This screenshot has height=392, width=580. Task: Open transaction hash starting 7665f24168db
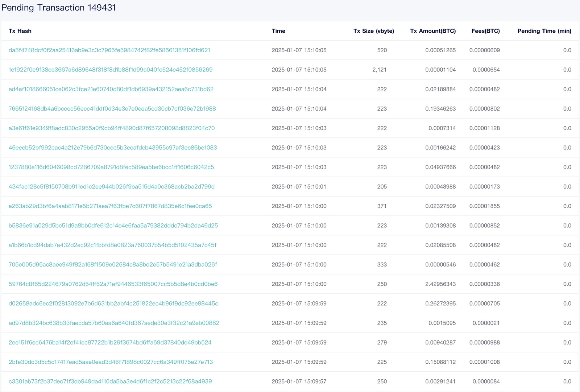tap(112, 109)
